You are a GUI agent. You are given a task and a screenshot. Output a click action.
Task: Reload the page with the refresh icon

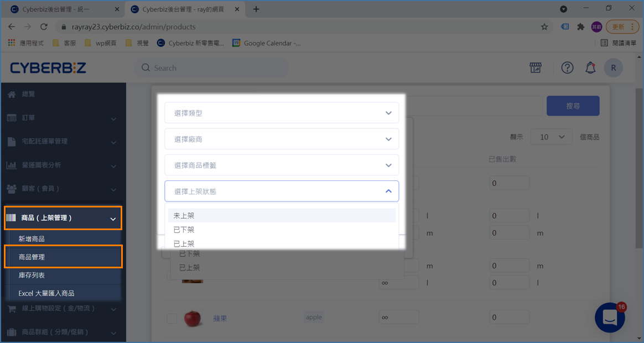[x=44, y=27]
